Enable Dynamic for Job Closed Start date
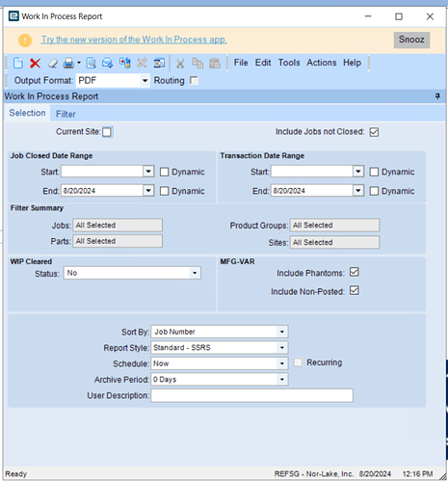The height and width of the screenshot is (482, 448). point(164,172)
